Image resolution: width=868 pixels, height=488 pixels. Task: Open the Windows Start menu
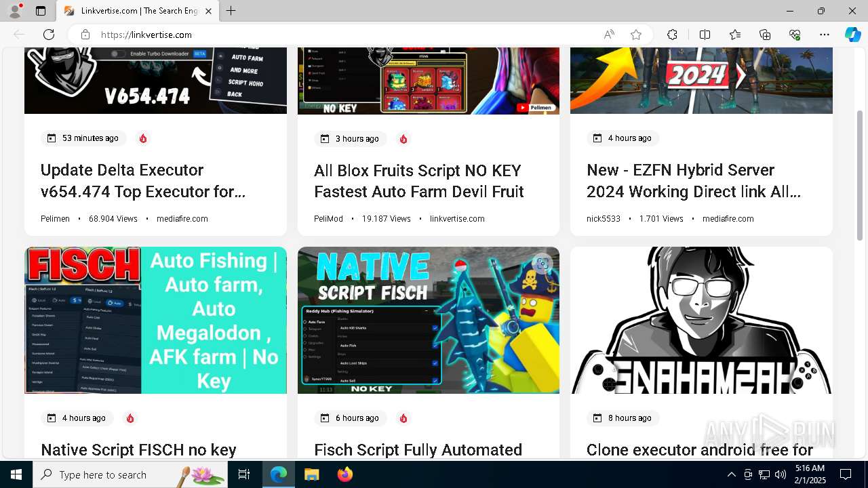tap(16, 474)
